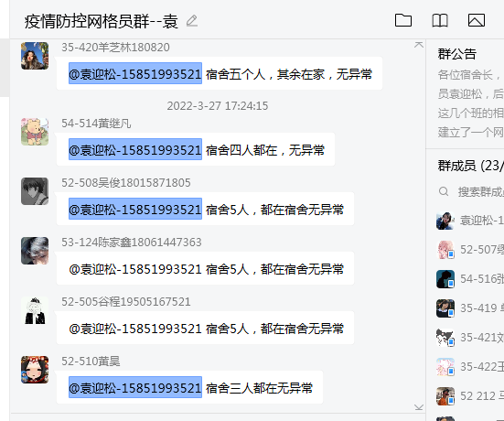504x421 pixels.
Task: Click Winnie the Pooh avatar of 54-514黄继凡
Action: pos(35,132)
